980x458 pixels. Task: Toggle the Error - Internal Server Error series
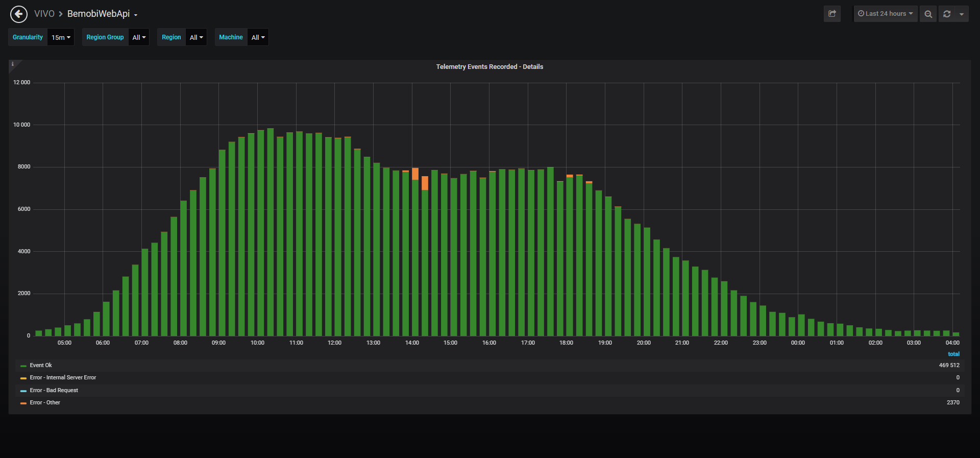pos(63,378)
